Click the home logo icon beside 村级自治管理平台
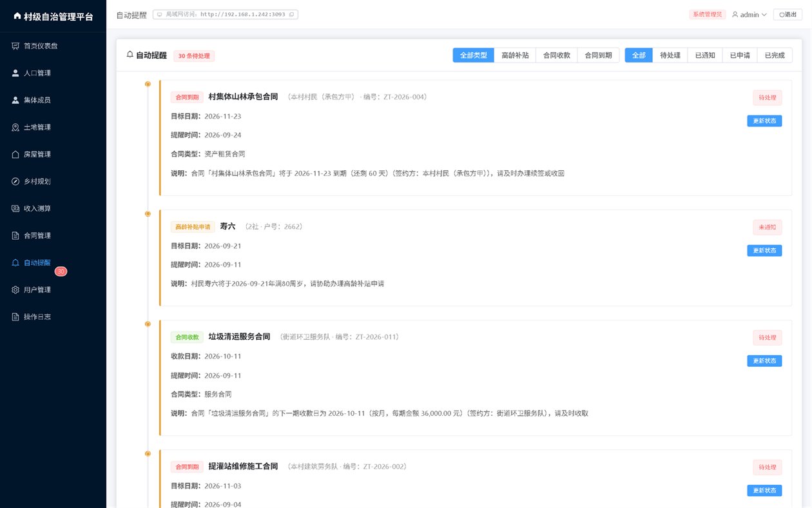 (17, 16)
